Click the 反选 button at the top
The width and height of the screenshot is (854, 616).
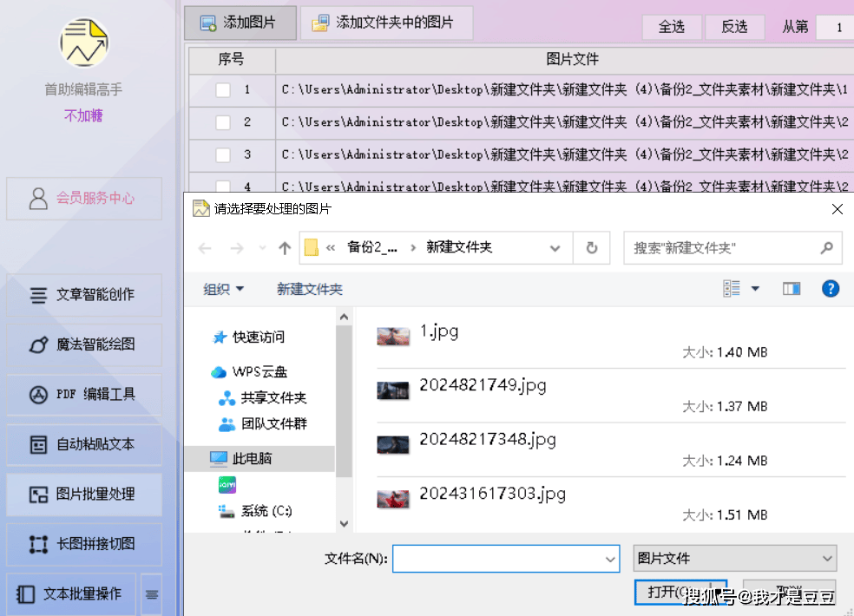tap(734, 27)
